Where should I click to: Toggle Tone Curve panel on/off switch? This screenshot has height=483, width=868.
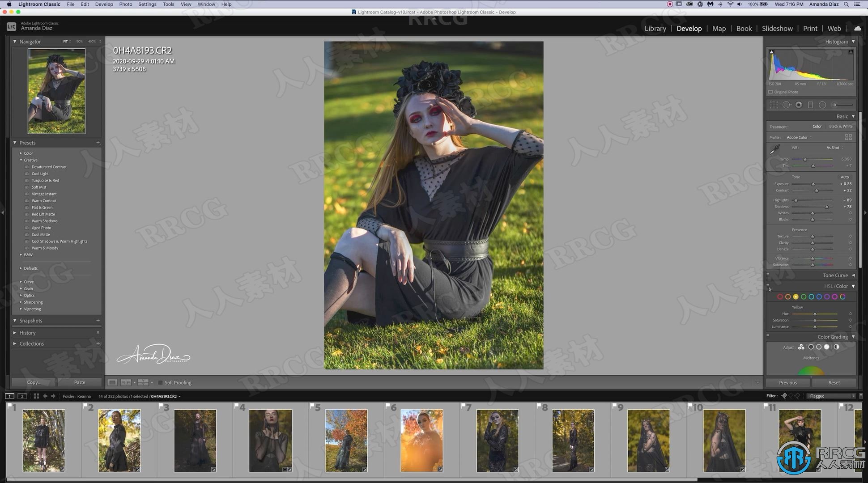[768, 274]
